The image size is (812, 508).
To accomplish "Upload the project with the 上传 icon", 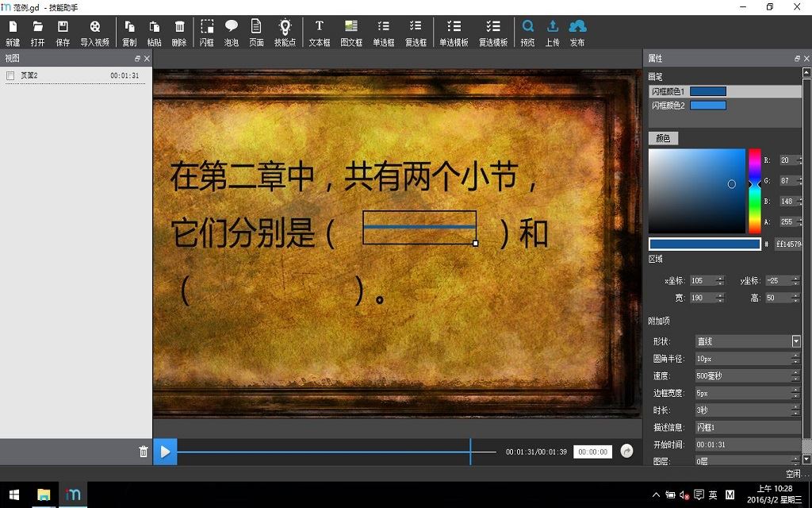I will pyautogui.click(x=553, y=33).
